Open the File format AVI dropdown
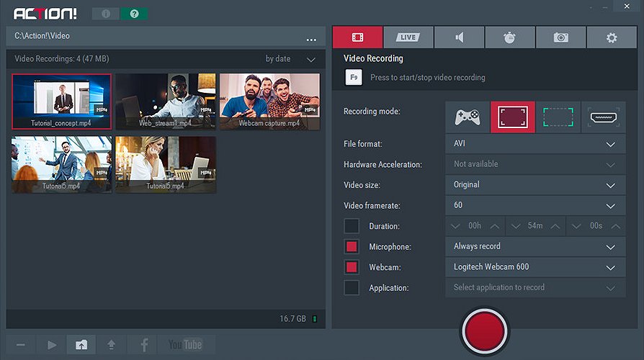Screen dimensions: 644x360 (x=535, y=144)
